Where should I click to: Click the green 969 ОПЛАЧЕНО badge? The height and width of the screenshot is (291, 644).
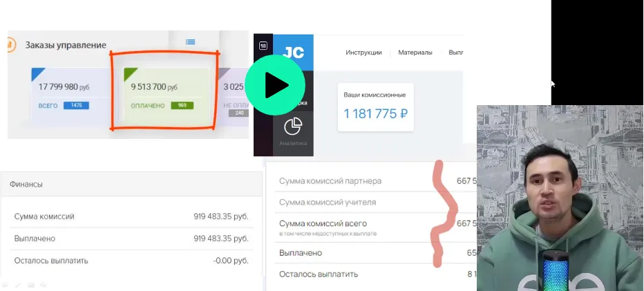pos(182,106)
